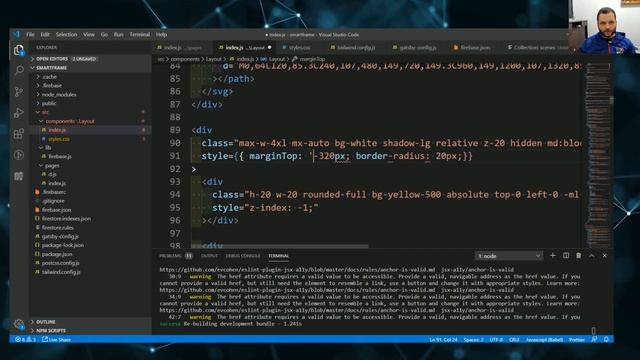
Task: Click the editor minimap
Action: [597, 155]
